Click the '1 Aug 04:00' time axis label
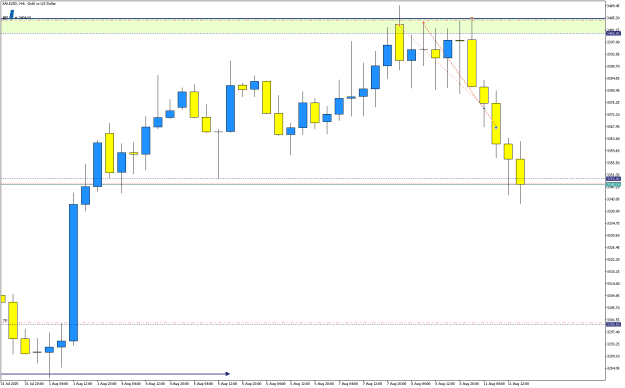 58,384
